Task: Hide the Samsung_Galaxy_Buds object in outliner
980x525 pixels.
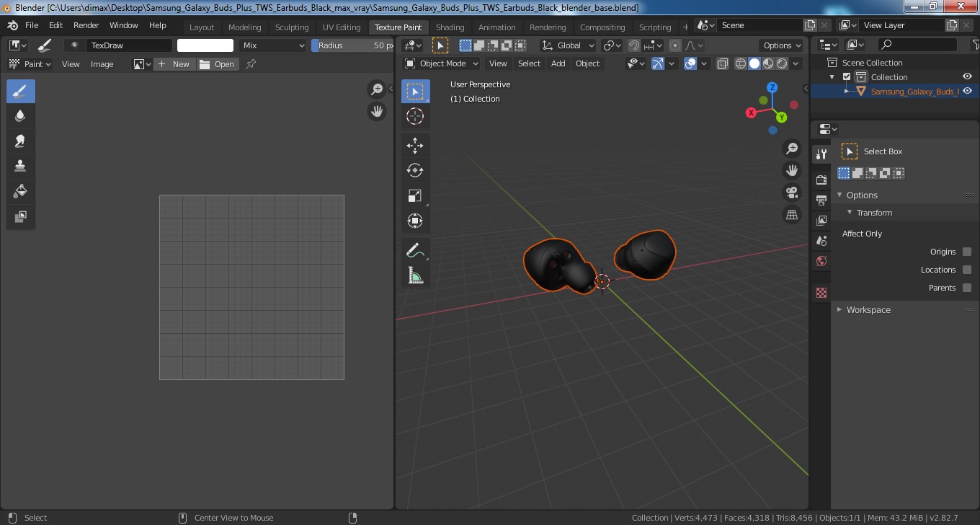Action: pos(968,92)
